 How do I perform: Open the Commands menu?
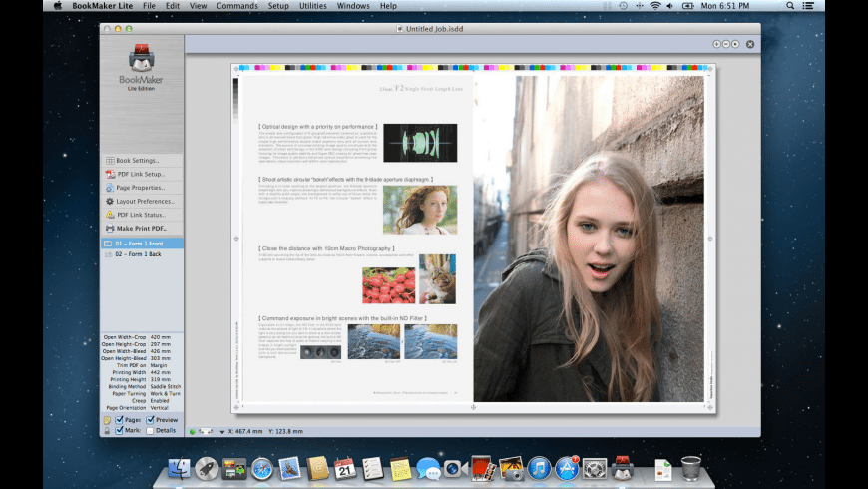click(x=236, y=6)
